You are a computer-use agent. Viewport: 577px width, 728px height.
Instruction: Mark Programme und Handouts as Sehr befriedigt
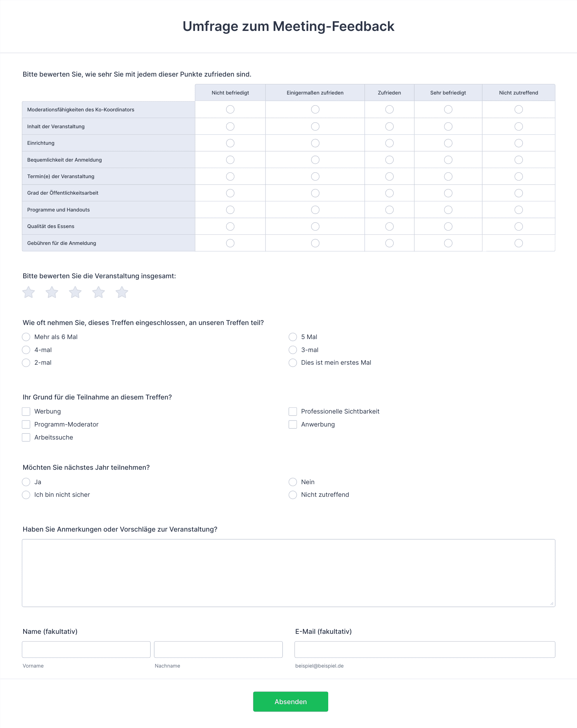click(x=448, y=210)
